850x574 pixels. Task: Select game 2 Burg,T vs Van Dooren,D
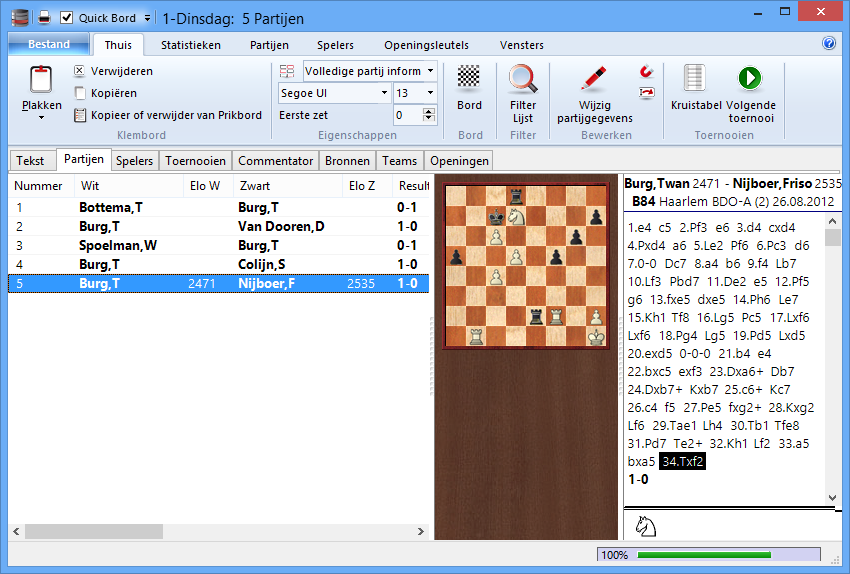(218, 227)
